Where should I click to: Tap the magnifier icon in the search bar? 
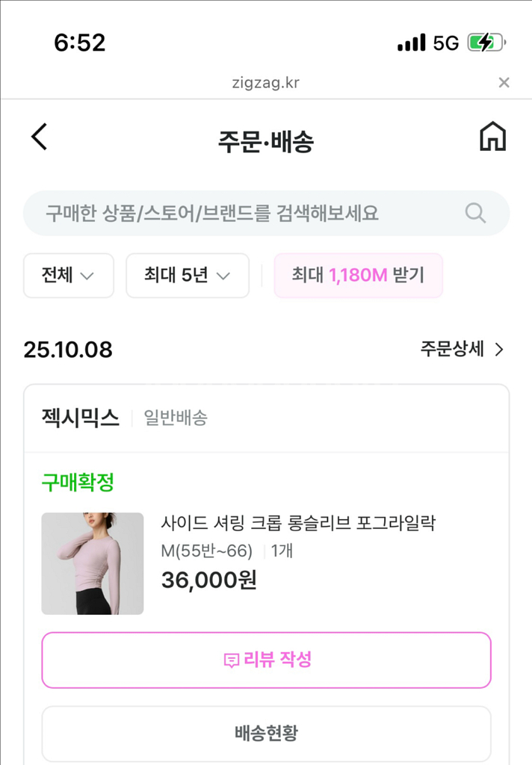pyautogui.click(x=475, y=213)
